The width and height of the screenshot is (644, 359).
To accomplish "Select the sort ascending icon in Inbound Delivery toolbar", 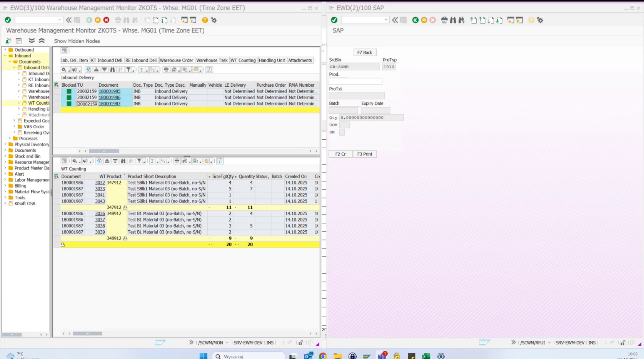I will point(96,70).
